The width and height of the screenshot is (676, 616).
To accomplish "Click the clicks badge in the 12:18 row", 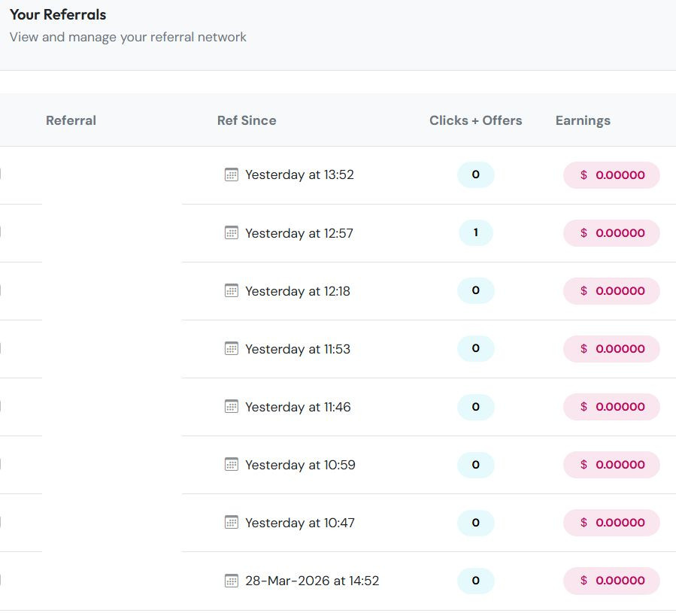I will [x=475, y=291].
